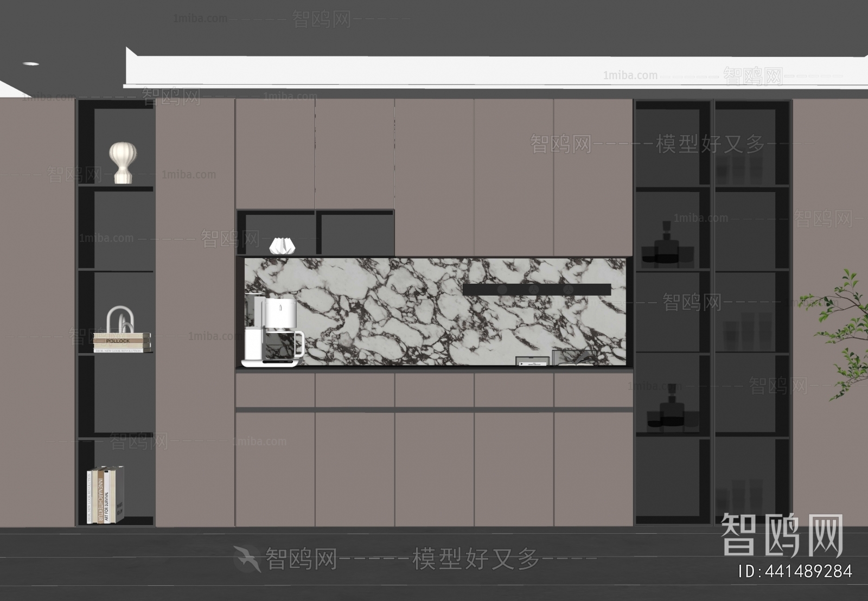Select the arch sculpture above the POLLOCK book
The width and height of the screenshot is (868, 601).
click(120, 319)
